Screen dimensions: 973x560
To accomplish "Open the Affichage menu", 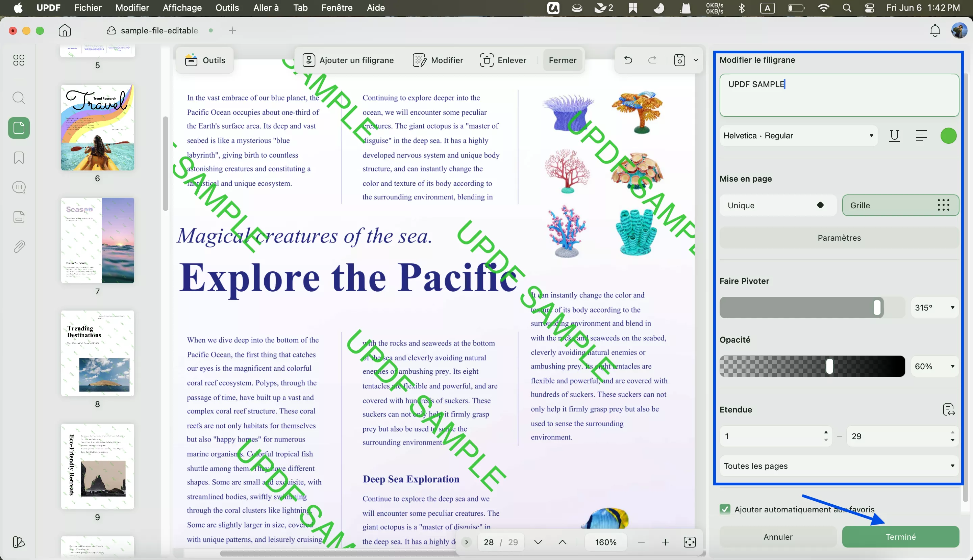I will (182, 8).
